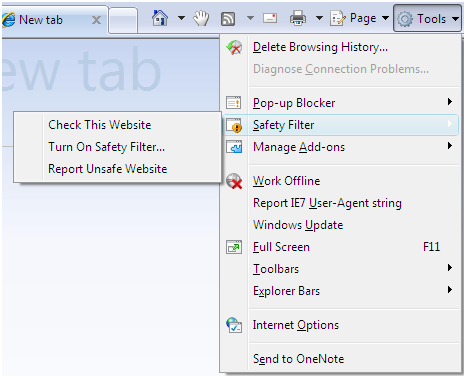Select Turn On Safety Filter
The image size is (466, 378).
(x=106, y=147)
